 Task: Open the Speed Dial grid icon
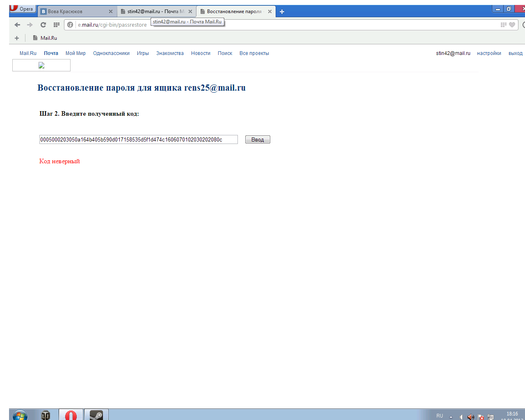coord(57,25)
